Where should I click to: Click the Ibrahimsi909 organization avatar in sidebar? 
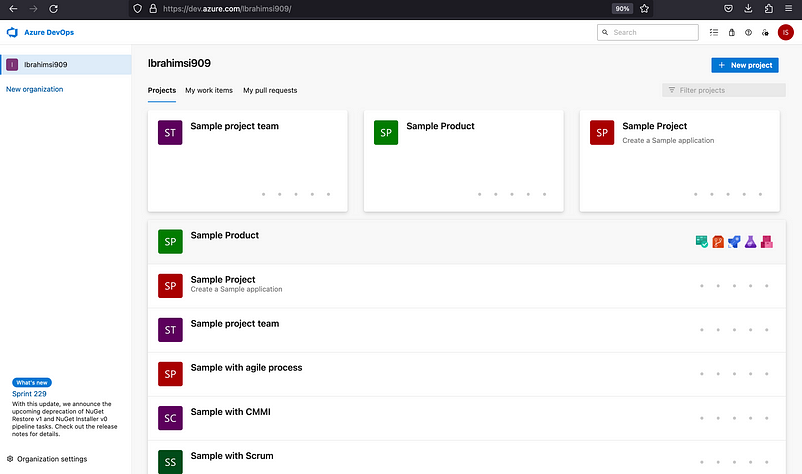pos(12,64)
